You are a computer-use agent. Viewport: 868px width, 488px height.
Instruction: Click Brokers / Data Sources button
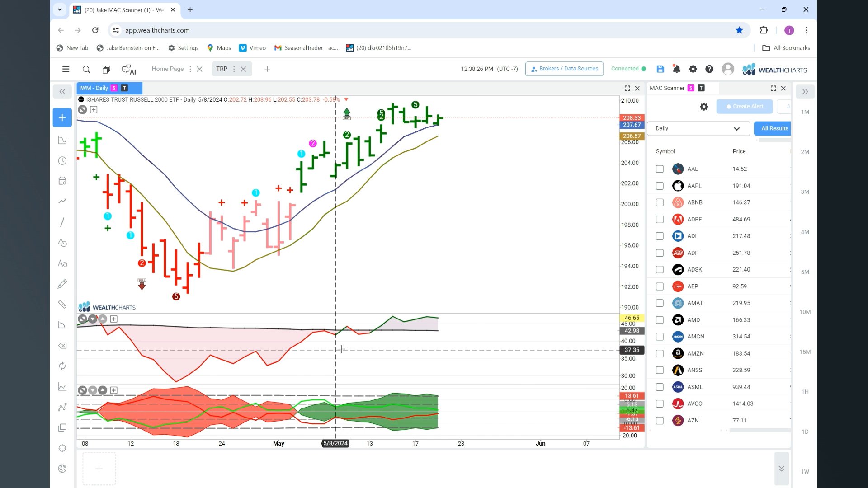coord(564,69)
